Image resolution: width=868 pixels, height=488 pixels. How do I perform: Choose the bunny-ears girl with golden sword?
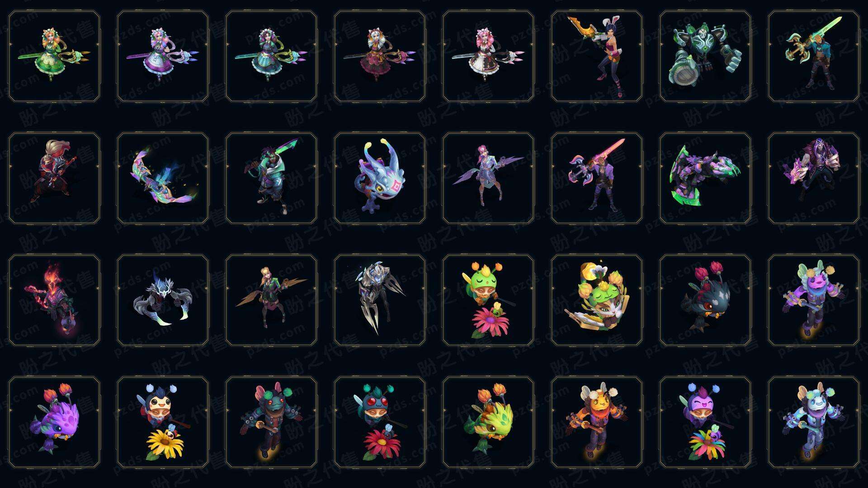coord(597,56)
